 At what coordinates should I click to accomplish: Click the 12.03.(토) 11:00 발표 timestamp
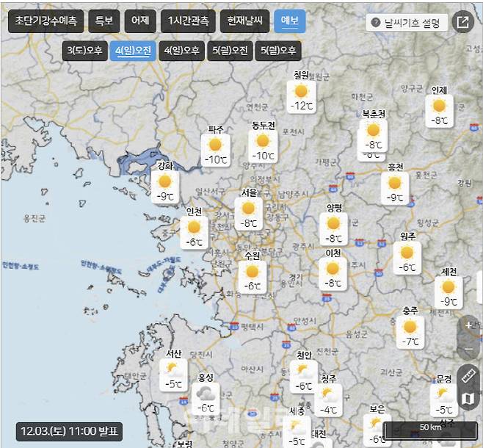click(69, 431)
